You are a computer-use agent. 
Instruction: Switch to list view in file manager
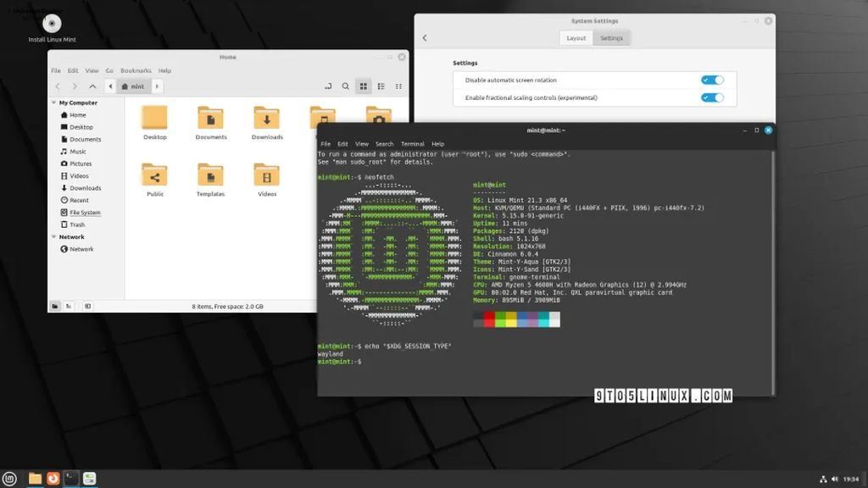point(381,86)
